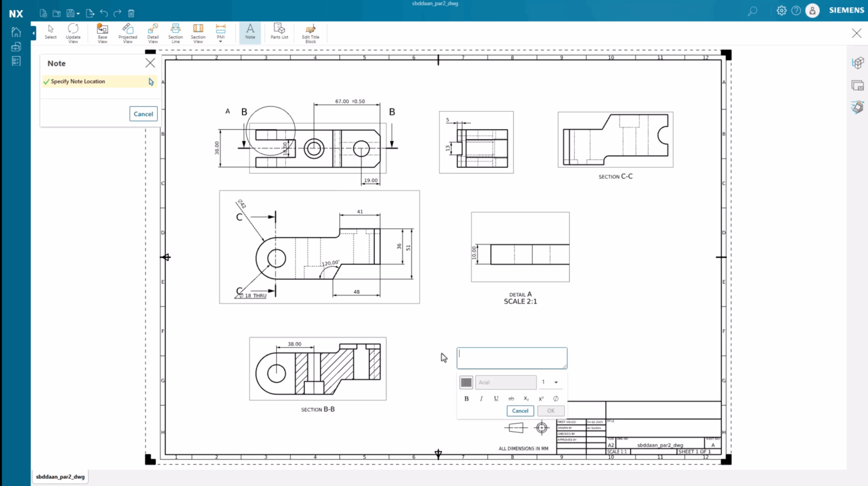Open the text size dropdown
Viewport: 868px width, 486px height.
556,383
